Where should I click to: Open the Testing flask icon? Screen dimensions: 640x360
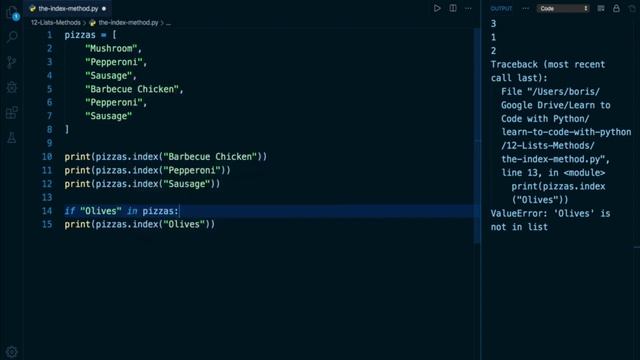coord(12,138)
